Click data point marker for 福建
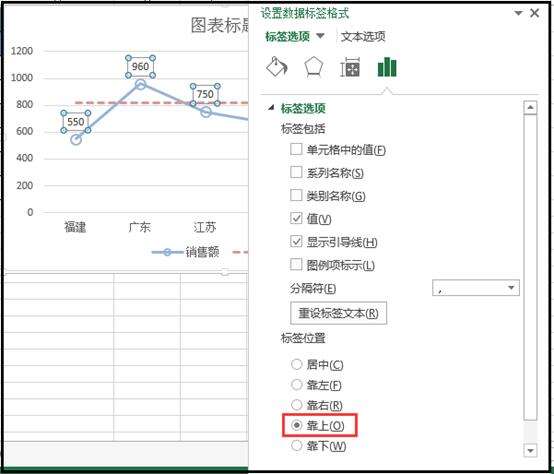Viewport: 554px width, 474px height. 76,140
